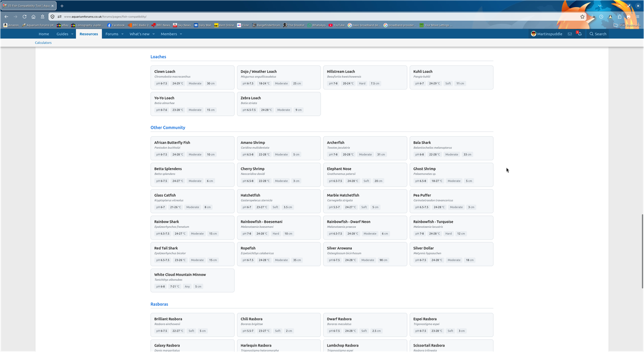This screenshot has height=352, width=644.
Task: Open the BBC Radio 2 bookmark
Action: coord(138,25)
